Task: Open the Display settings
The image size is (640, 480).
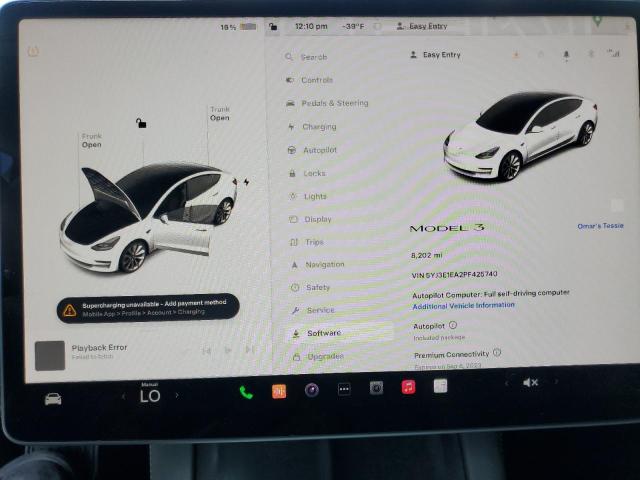Action: [311, 219]
